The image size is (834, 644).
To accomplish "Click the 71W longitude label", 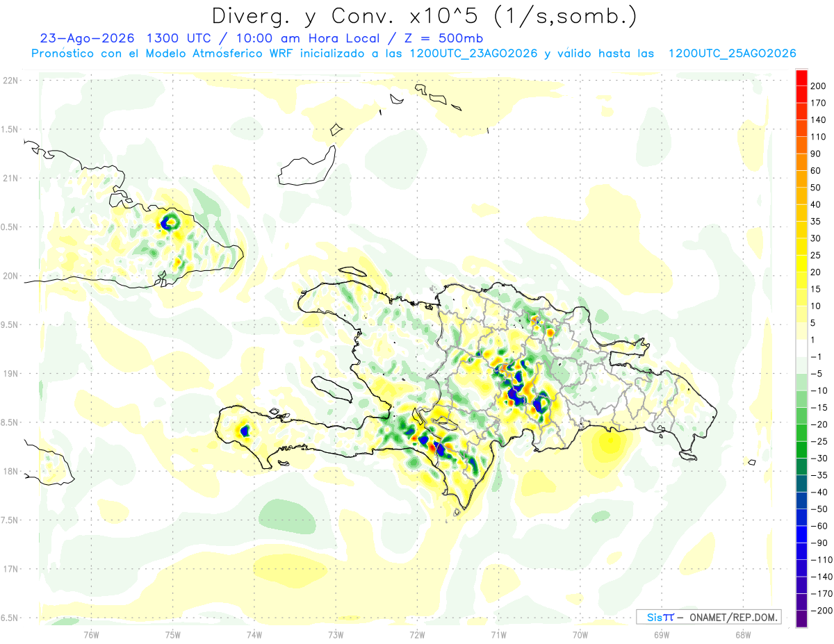I will point(498,634).
